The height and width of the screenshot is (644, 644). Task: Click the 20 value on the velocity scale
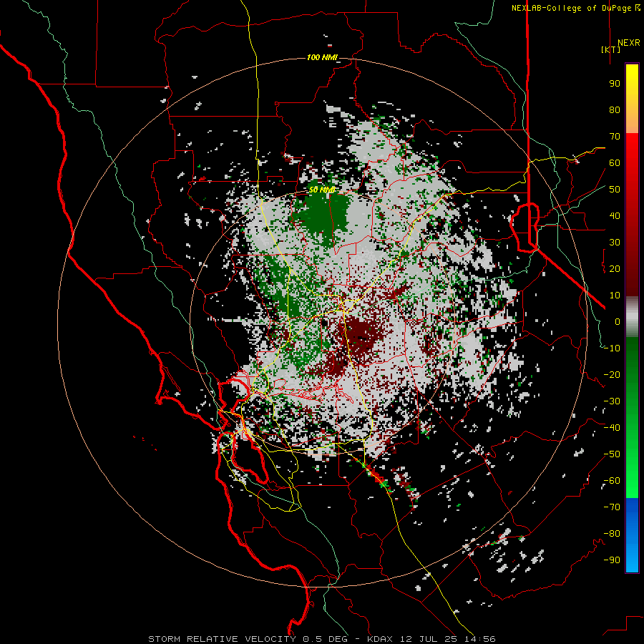tap(615, 269)
